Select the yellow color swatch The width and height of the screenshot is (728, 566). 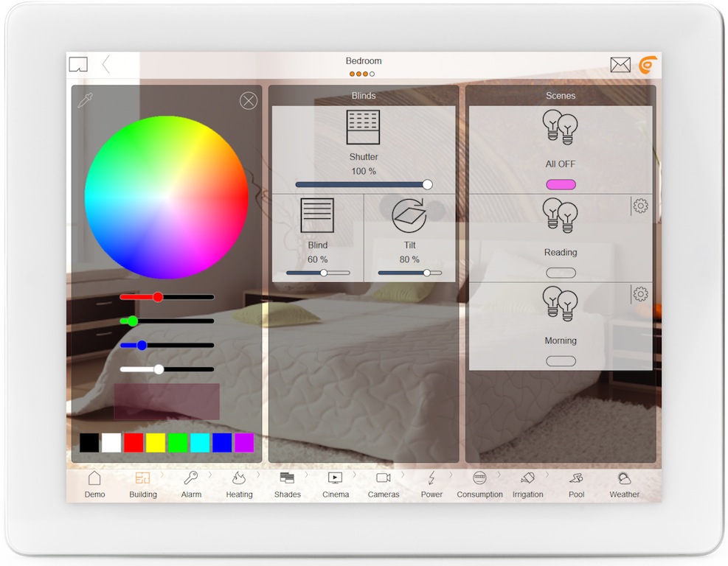point(155,443)
